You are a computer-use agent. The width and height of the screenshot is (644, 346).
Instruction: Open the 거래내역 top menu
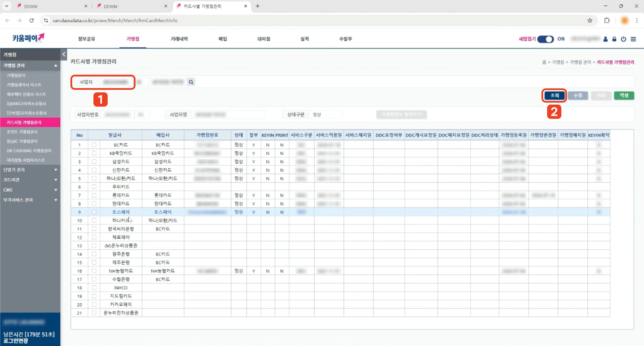pyautogui.click(x=179, y=39)
